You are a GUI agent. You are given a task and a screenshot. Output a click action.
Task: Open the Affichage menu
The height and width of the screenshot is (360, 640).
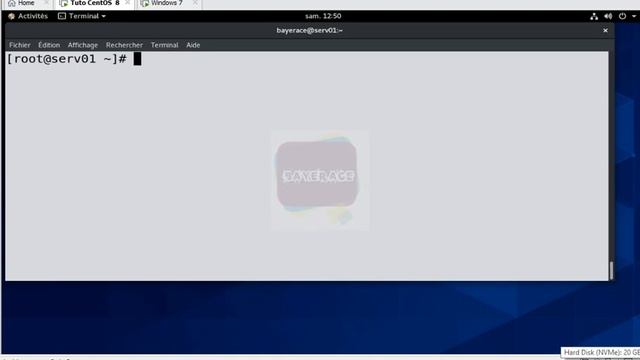coord(83,45)
